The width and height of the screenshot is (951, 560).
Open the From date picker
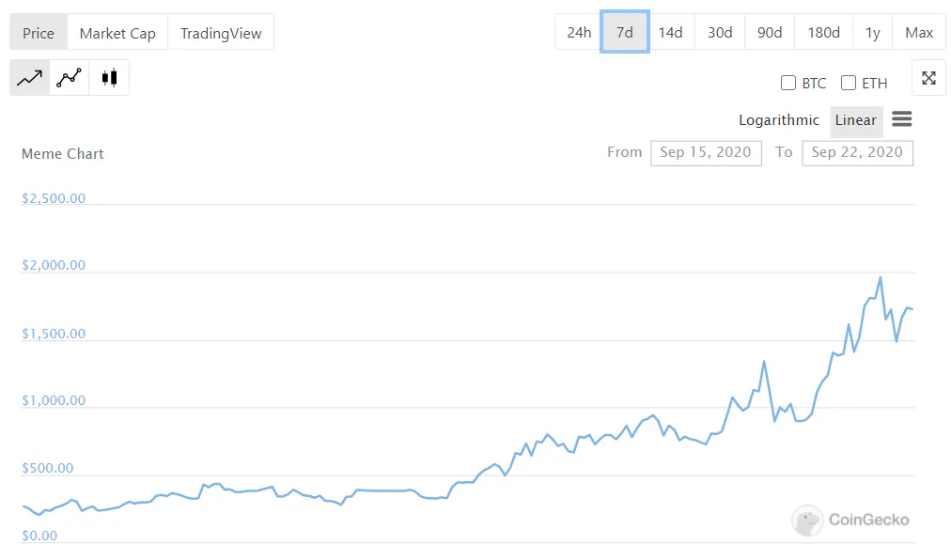706,152
